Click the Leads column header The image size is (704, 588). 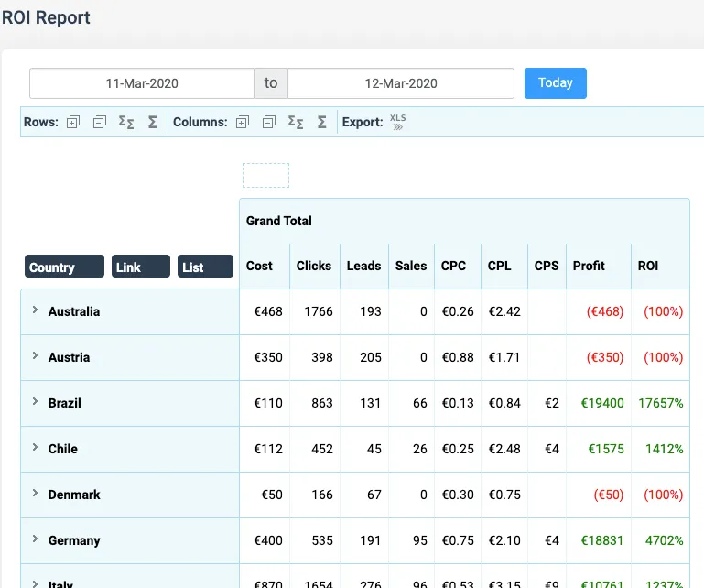click(363, 266)
